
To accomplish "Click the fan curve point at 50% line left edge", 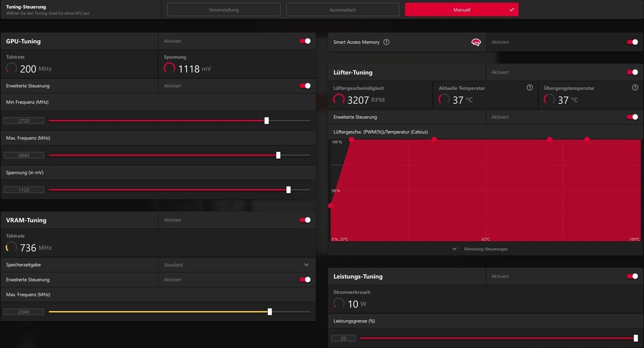I will pos(331,206).
